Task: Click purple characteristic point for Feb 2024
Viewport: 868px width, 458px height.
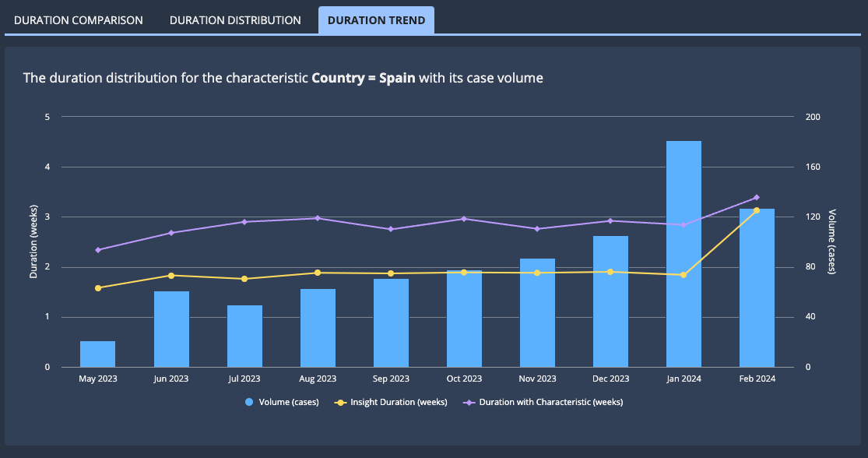Action: (757, 198)
